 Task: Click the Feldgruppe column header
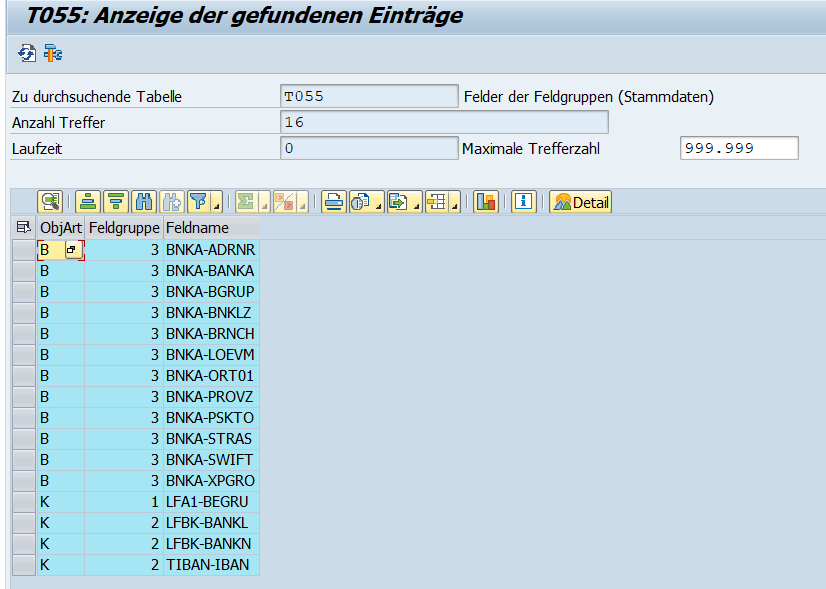[123, 228]
